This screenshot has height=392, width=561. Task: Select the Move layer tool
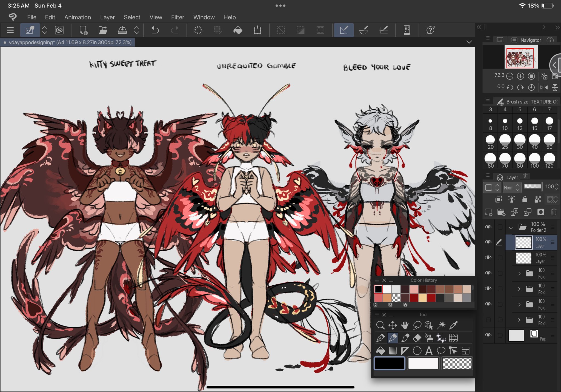[x=393, y=325]
